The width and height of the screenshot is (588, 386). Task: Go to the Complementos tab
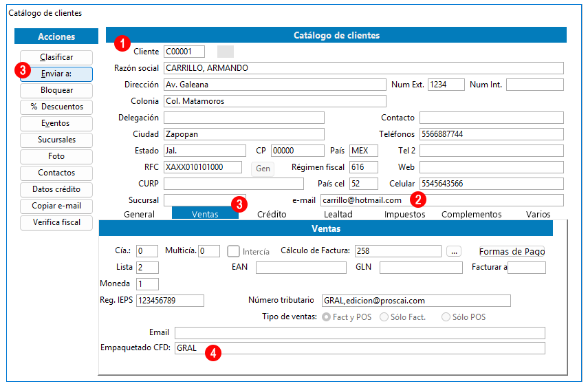coord(471,214)
